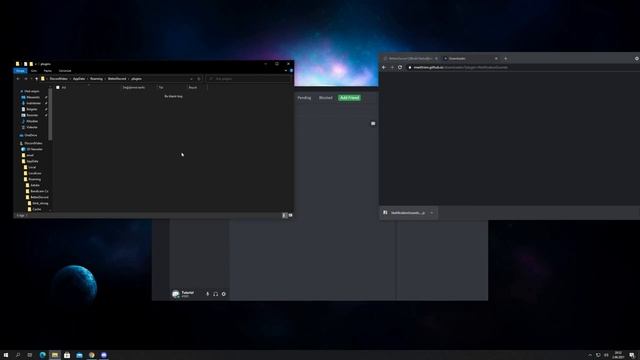The width and height of the screenshot is (640, 360).
Task: Click the Chrome profile icon at top right
Action: point(637,58)
